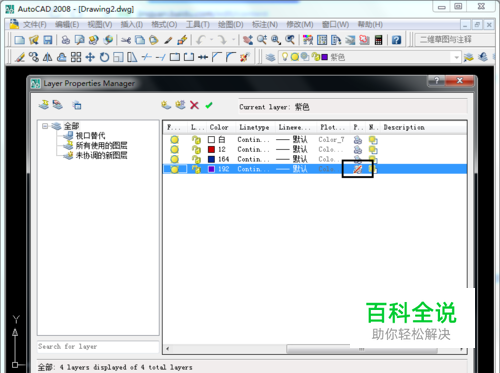Image resolution: width=500 pixels, height=373 pixels.
Task: Click the Zoom realtime magnifier icon
Action: (262, 40)
